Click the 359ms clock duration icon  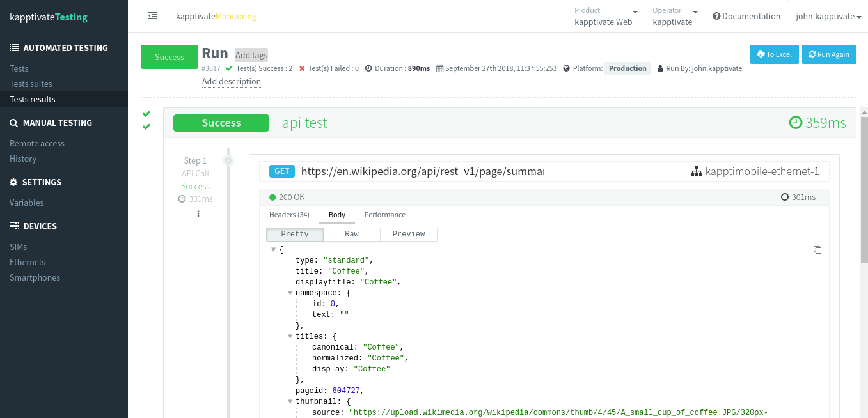795,123
